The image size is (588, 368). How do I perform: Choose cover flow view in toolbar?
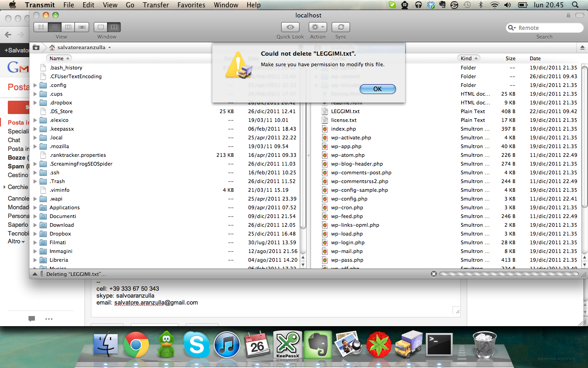click(x=82, y=27)
